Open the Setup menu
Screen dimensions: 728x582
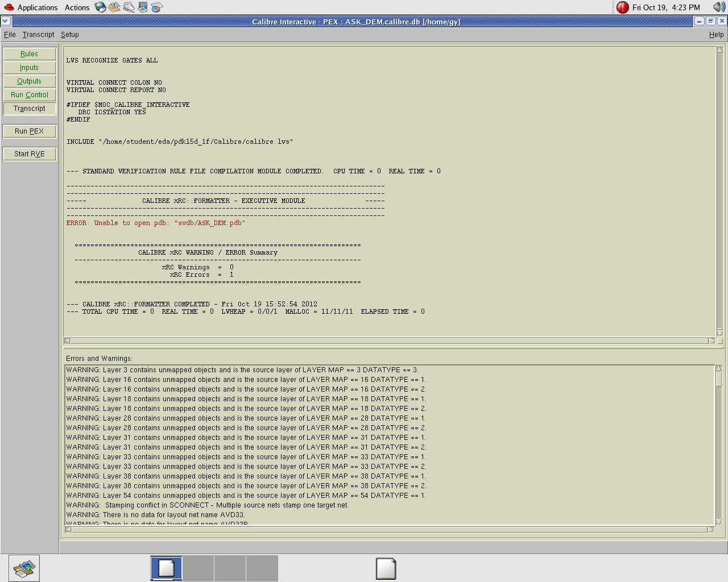pos(70,35)
